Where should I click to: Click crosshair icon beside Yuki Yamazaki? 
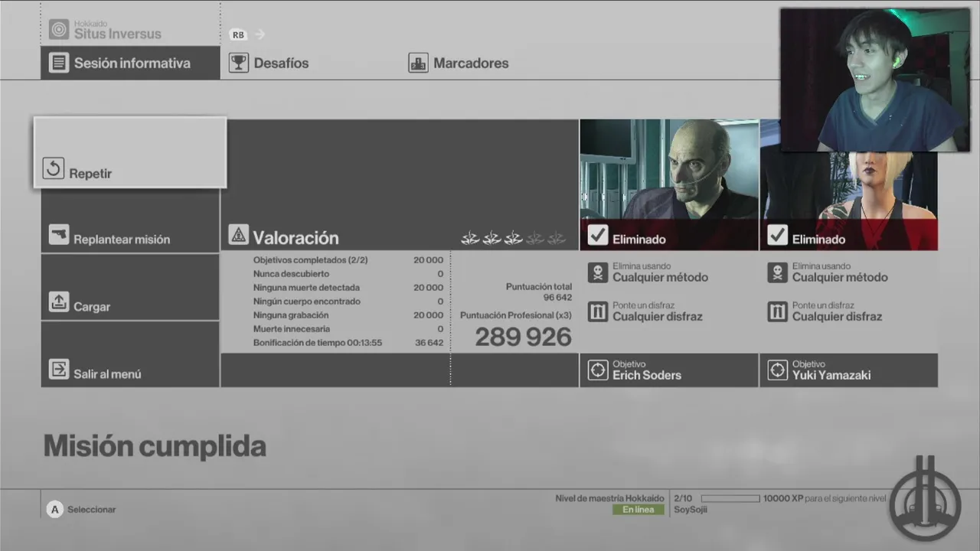(x=777, y=370)
